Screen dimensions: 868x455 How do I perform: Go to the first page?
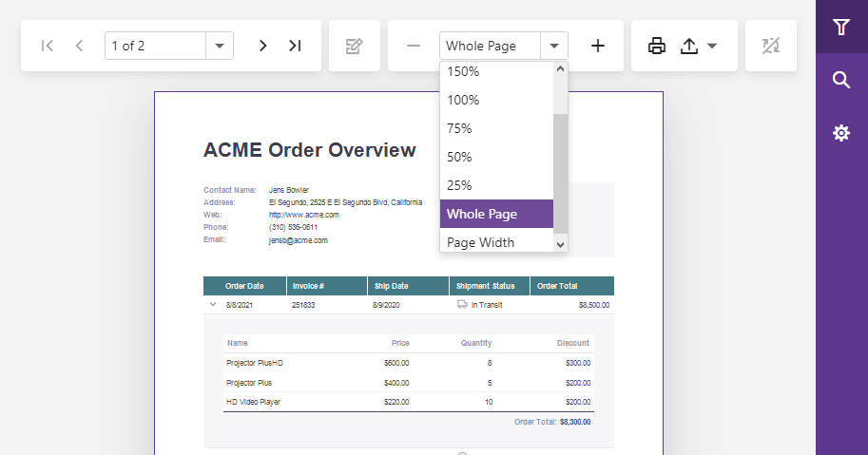48,46
